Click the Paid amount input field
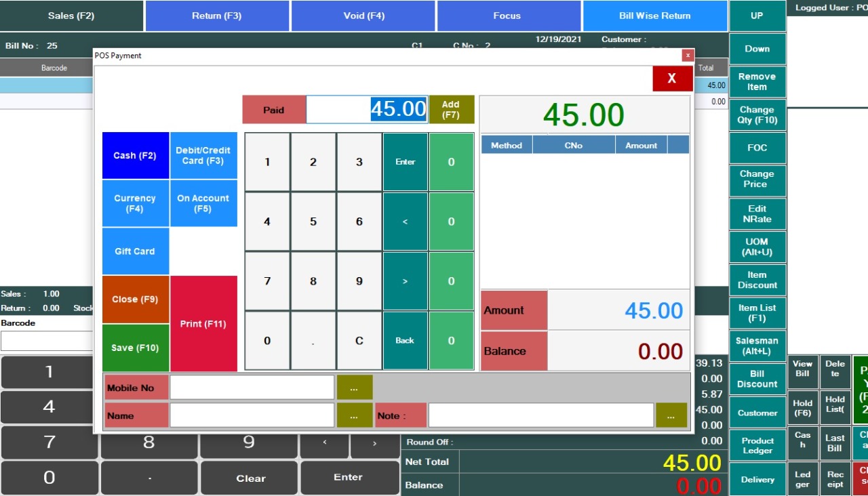 [366, 110]
